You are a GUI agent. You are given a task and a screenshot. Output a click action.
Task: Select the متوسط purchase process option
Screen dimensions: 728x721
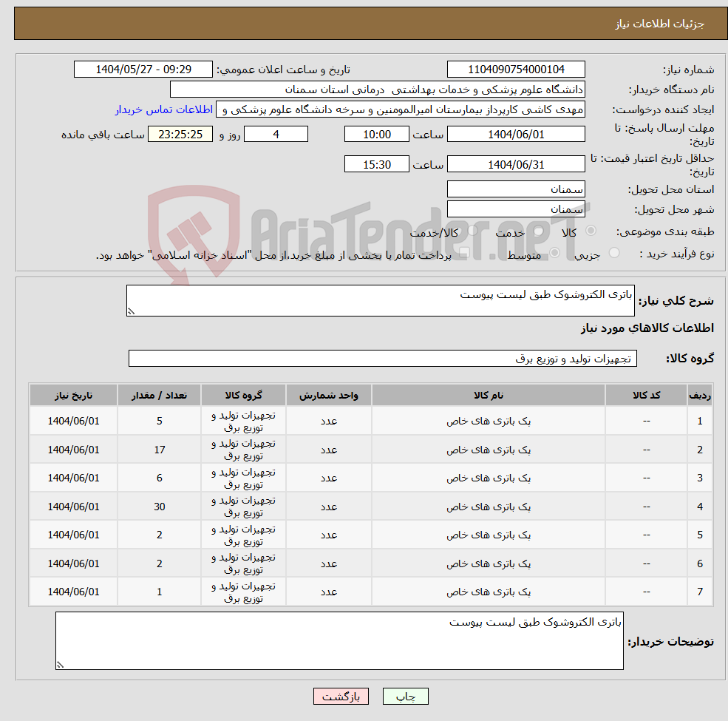click(x=554, y=254)
